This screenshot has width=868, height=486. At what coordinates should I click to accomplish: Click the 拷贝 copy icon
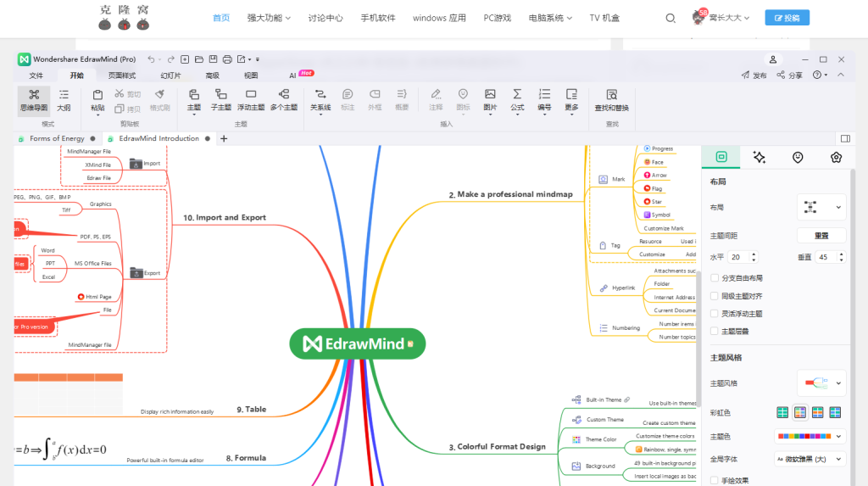128,109
